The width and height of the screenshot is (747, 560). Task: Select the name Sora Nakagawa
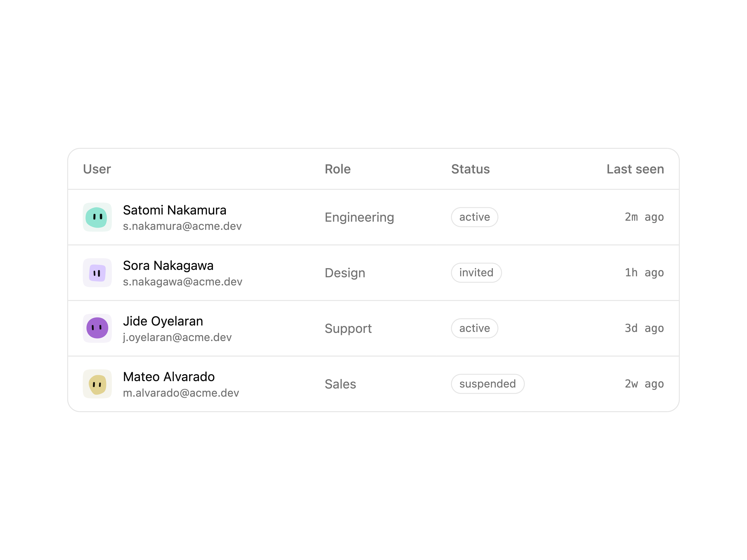click(x=168, y=266)
